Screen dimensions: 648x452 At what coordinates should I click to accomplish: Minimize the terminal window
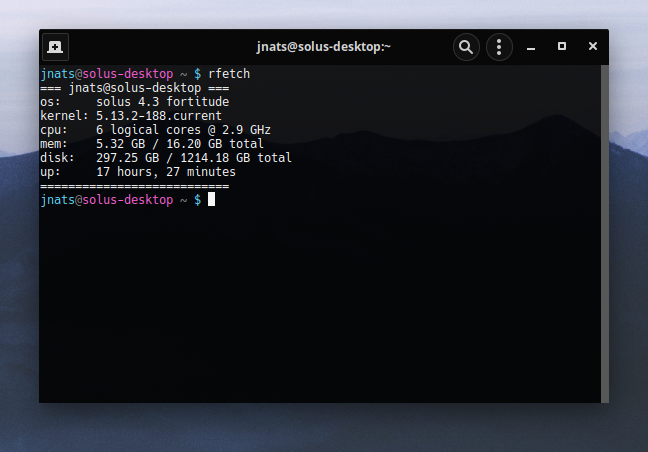tap(531, 47)
